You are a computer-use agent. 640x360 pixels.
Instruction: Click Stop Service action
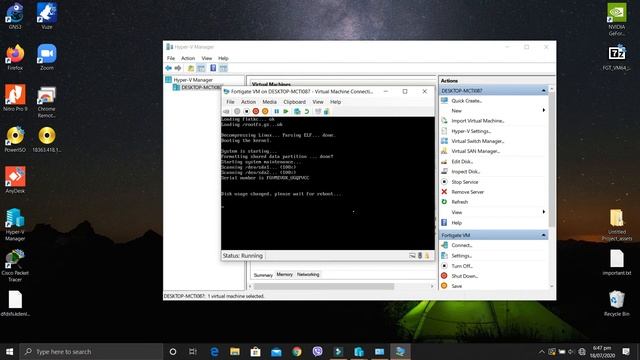[x=464, y=182]
